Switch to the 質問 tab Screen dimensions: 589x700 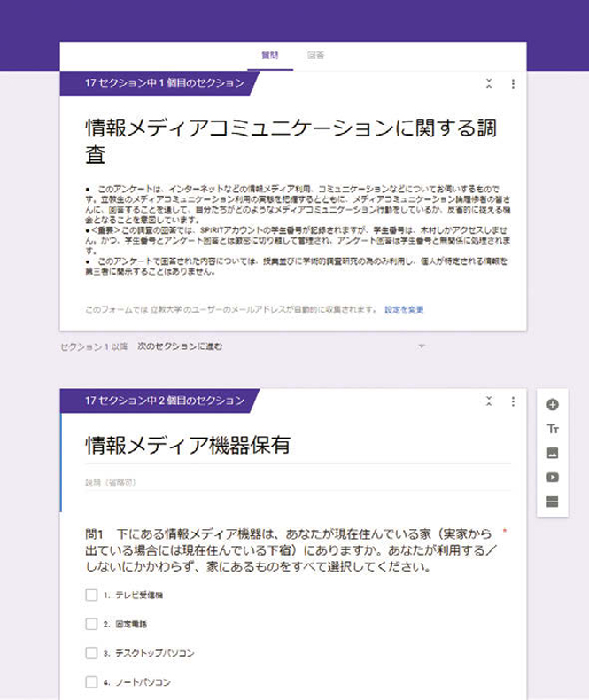click(x=270, y=55)
